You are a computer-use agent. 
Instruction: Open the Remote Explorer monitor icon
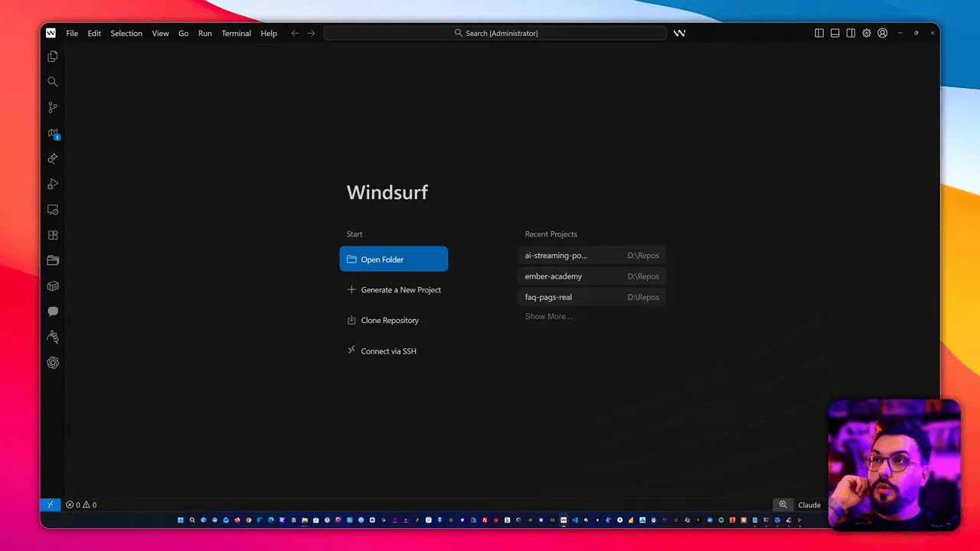53,210
